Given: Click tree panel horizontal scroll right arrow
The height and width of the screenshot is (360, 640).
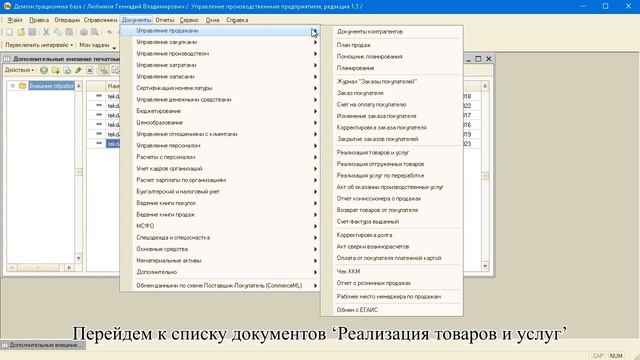Looking at the screenshot, I should 69,268.
